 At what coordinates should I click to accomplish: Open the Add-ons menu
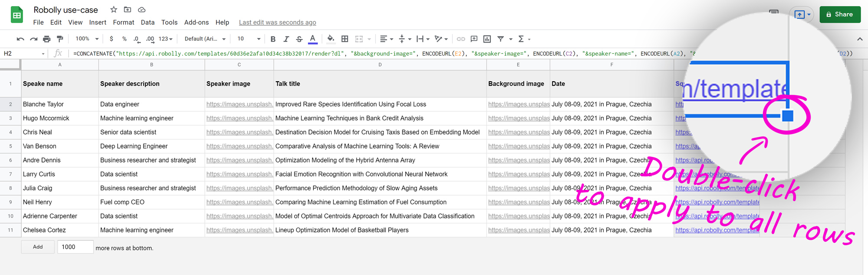[196, 22]
